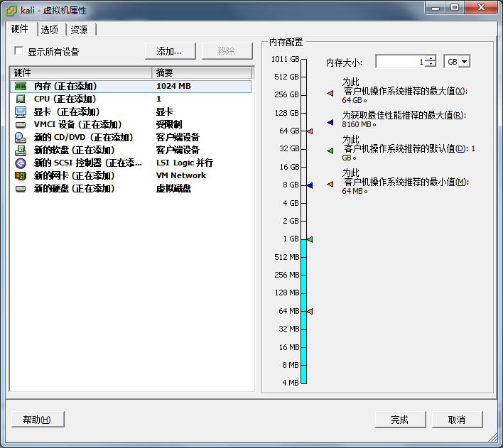The image size is (503, 448).
Task: Select the 新的 CD/DVD (正在添加) row
Action: click(x=131, y=138)
